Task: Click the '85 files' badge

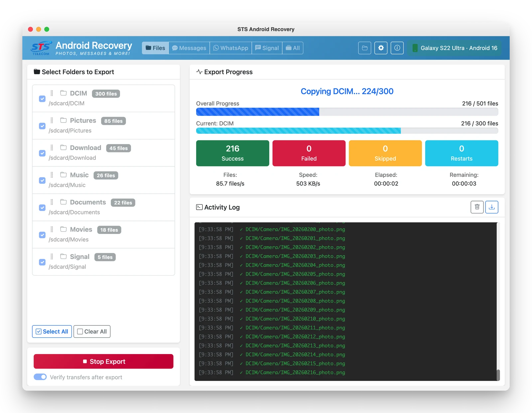Action: click(113, 121)
